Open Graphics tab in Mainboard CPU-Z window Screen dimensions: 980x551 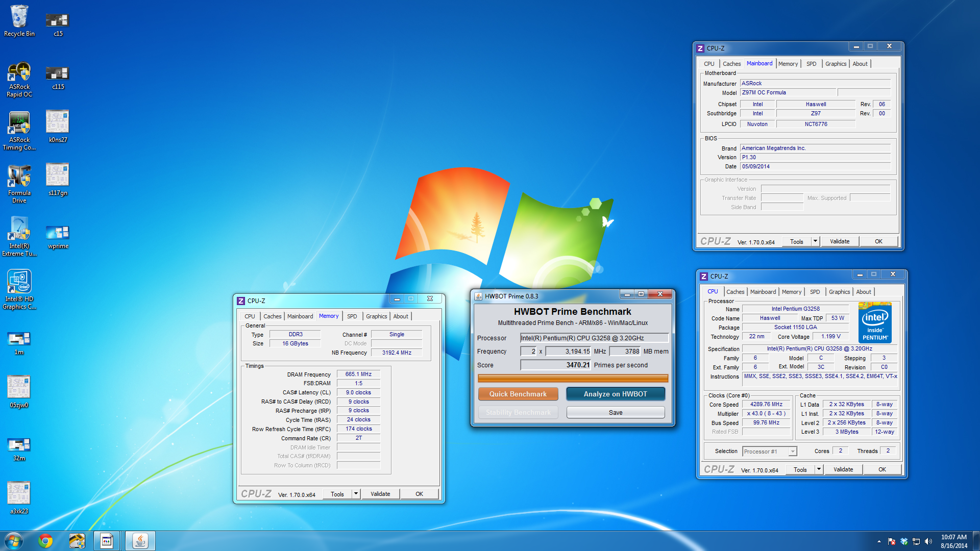point(836,64)
